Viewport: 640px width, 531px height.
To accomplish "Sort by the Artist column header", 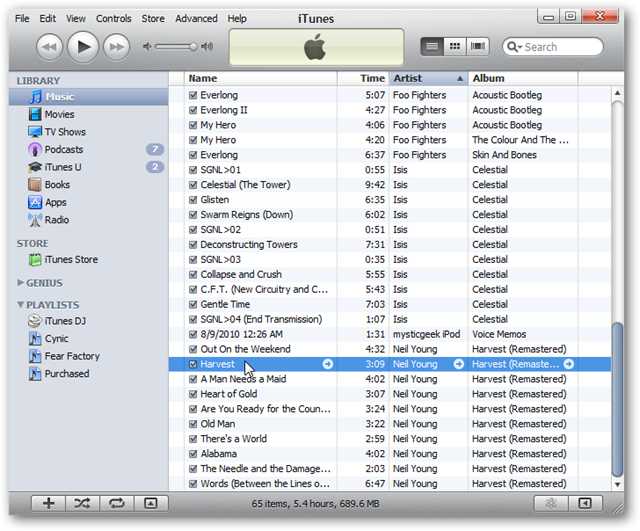I will coord(429,78).
